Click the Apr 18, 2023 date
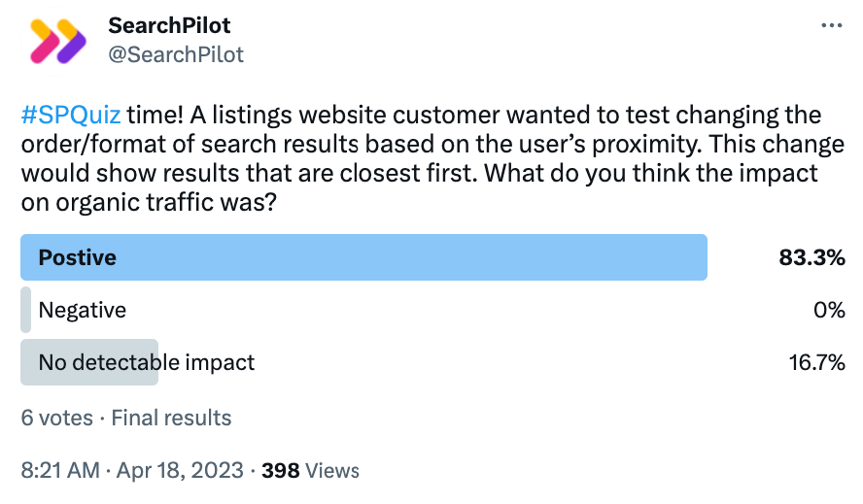Screen dimensions: 863x504 tap(180, 471)
